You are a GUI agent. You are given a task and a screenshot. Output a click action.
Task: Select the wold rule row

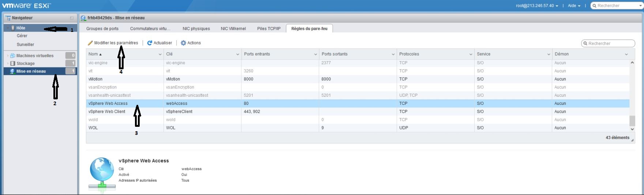[358, 119]
